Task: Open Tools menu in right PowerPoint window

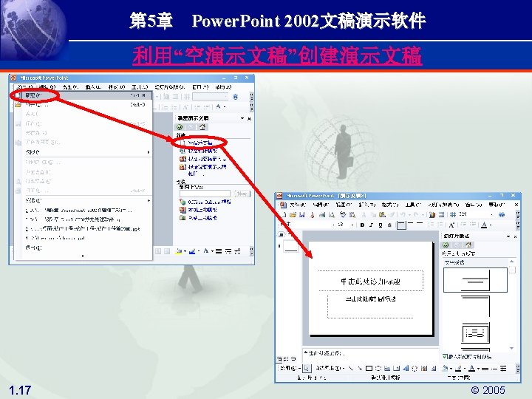Action: point(413,205)
